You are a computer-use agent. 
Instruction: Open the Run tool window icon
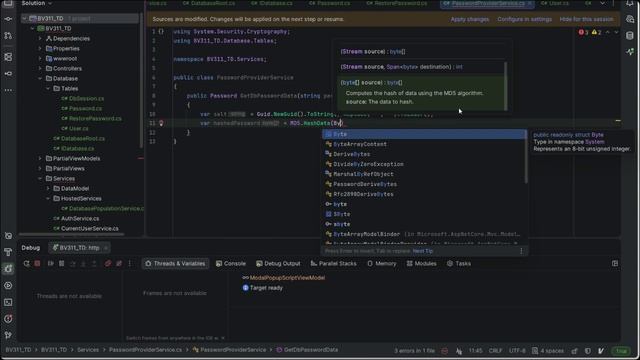pyautogui.click(x=8, y=285)
